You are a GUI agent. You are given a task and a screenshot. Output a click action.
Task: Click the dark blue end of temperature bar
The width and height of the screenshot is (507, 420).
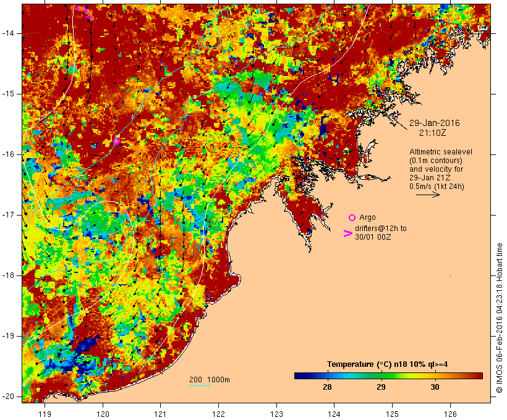299,376
